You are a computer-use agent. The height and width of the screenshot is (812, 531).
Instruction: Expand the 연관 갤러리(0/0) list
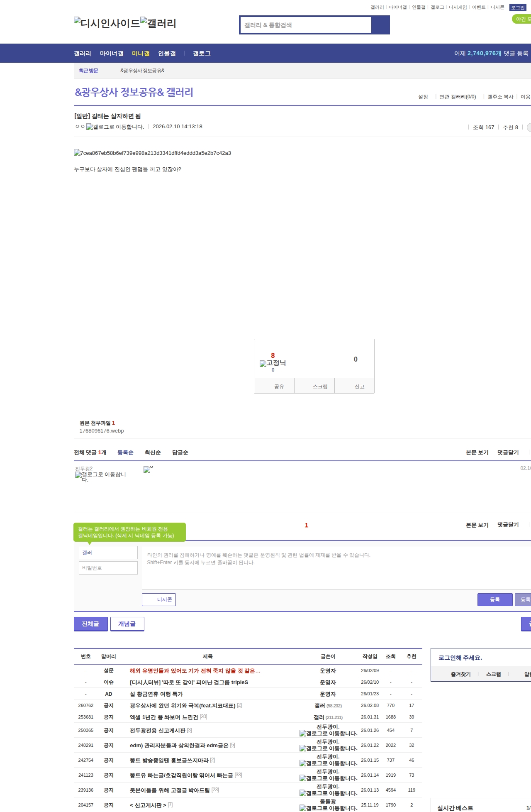click(458, 97)
